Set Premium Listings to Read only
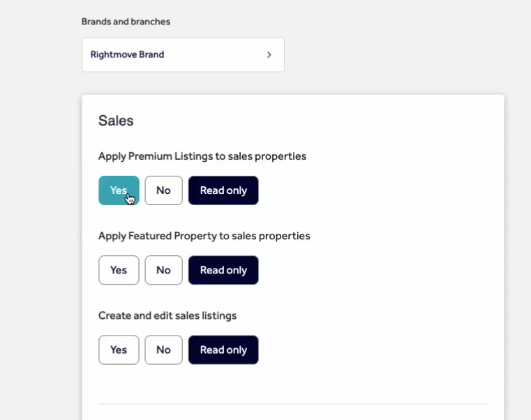531x420 pixels. pos(223,190)
